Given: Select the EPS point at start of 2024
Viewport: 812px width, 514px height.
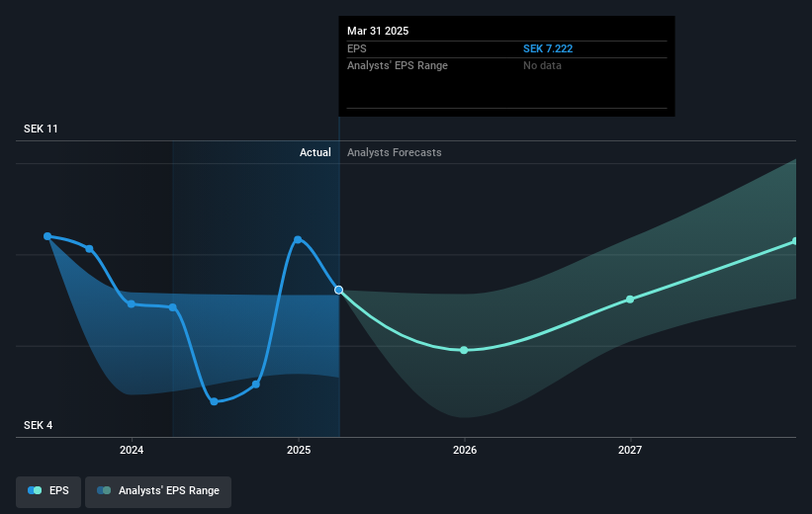Looking at the screenshot, I should point(132,303).
